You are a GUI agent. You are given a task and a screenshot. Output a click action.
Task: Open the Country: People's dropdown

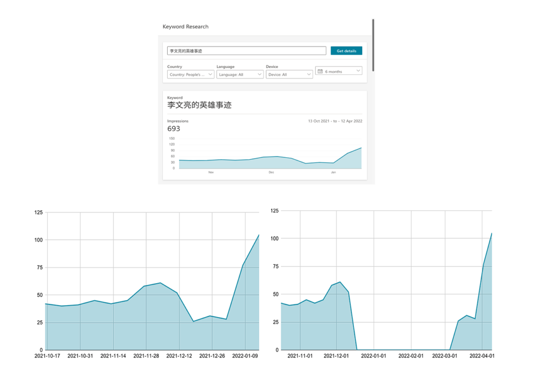[x=190, y=74]
